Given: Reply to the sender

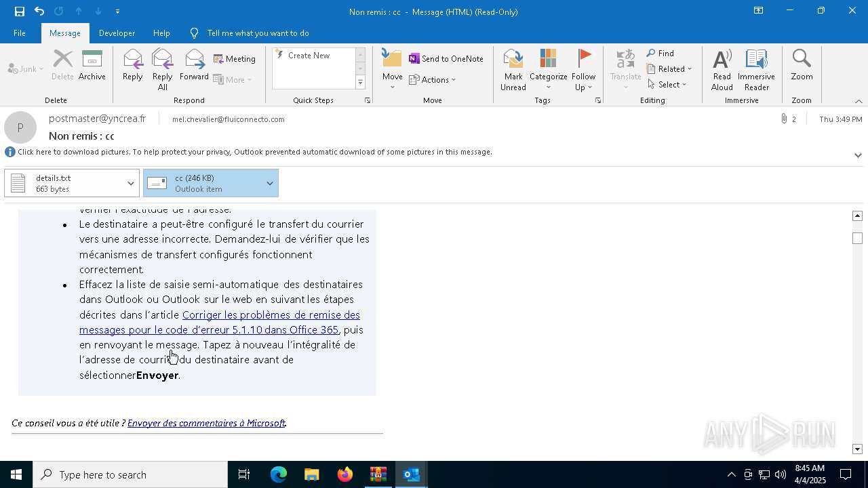Looking at the screenshot, I should [133, 65].
